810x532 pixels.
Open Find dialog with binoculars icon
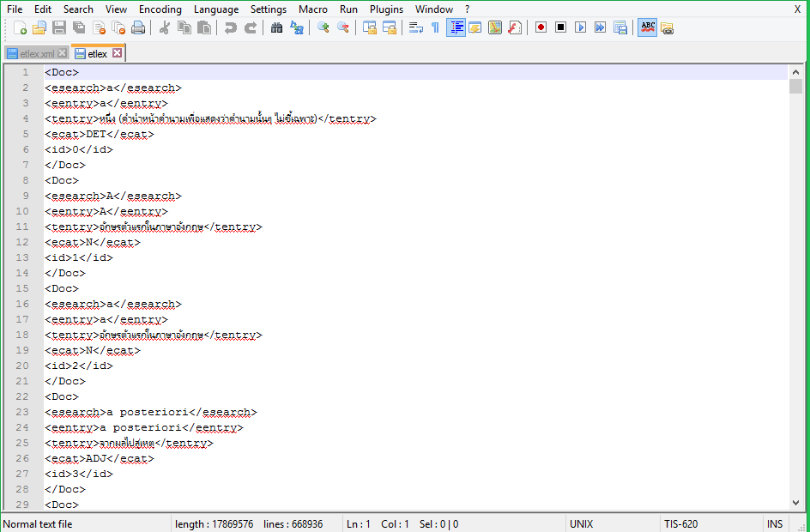coord(277,28)
